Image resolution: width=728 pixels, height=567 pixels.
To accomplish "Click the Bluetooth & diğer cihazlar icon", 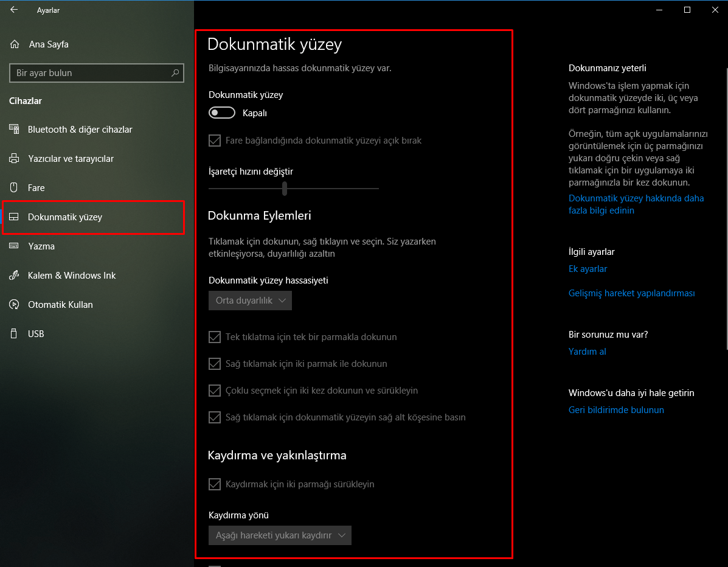I will pos(14,129).
